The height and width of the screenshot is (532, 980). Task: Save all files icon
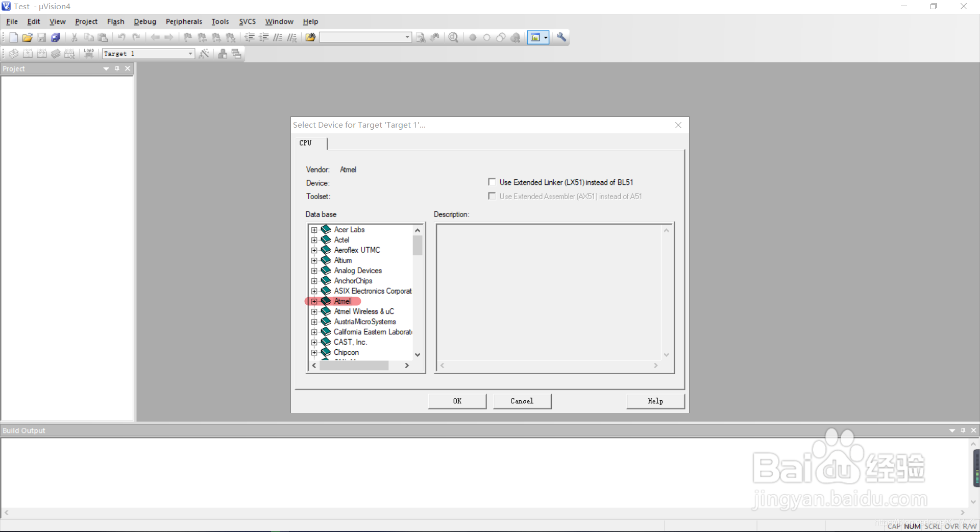tap(56, 37)
